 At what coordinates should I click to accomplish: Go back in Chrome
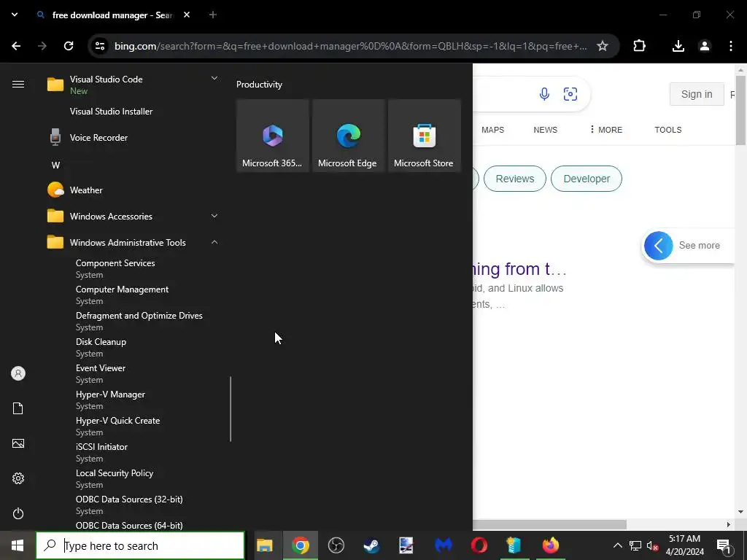click(x=16, y=46)
